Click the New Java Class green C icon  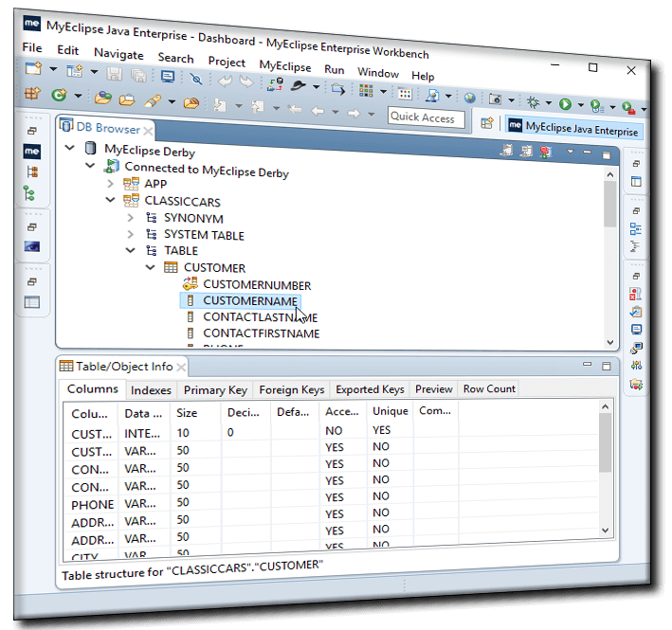pos(59,94)
